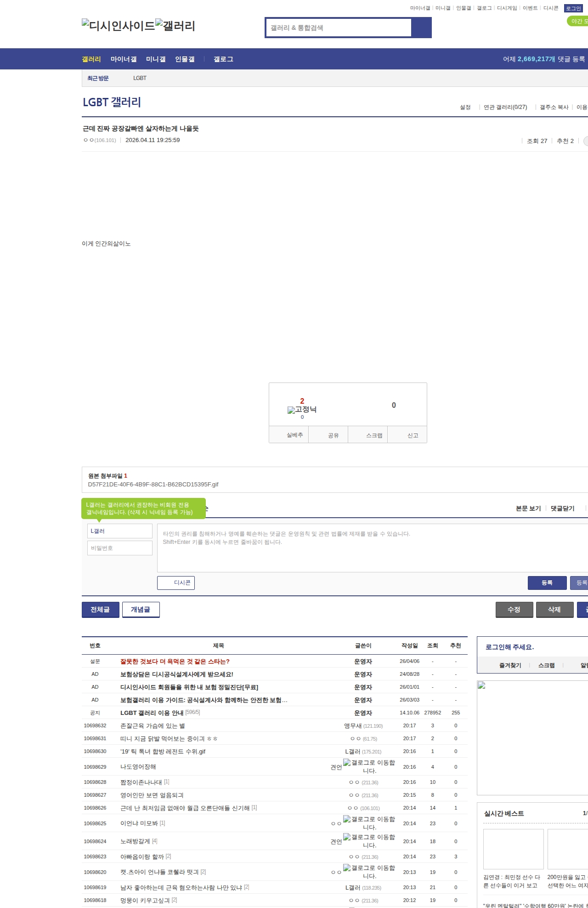Click the 실시간 베스트 heading

click(504, 814)
